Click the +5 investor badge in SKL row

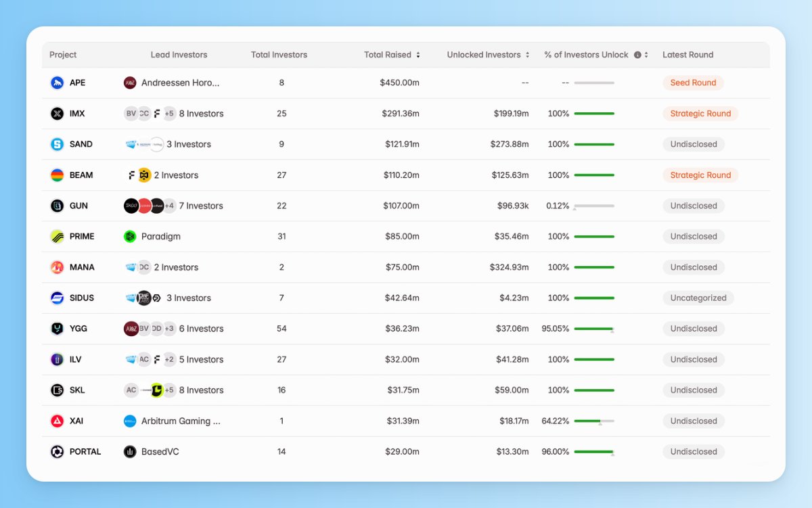169,390
